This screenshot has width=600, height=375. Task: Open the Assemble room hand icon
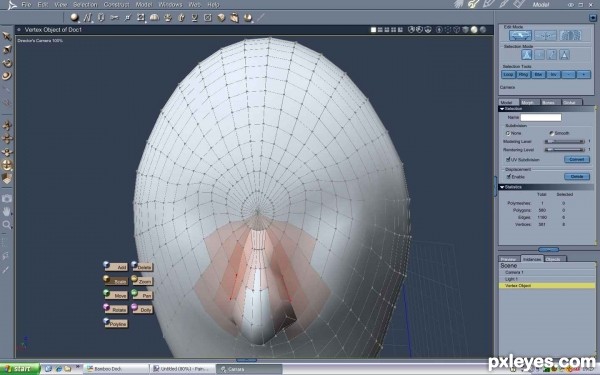point(459,4)
